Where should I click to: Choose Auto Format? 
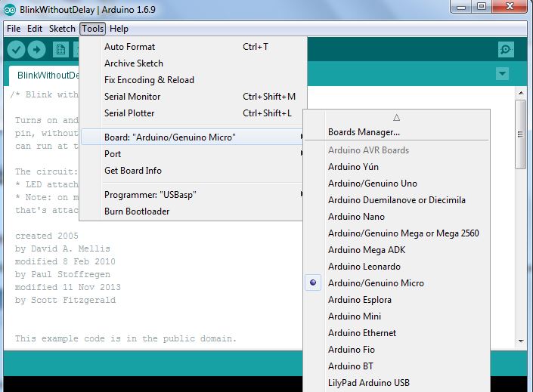pos(191,47)
